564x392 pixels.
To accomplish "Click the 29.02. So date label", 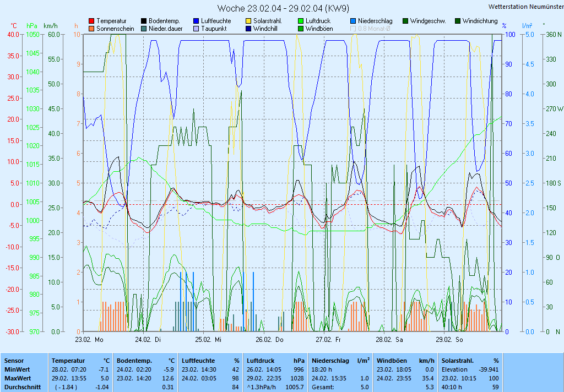I will coord(449,340).
